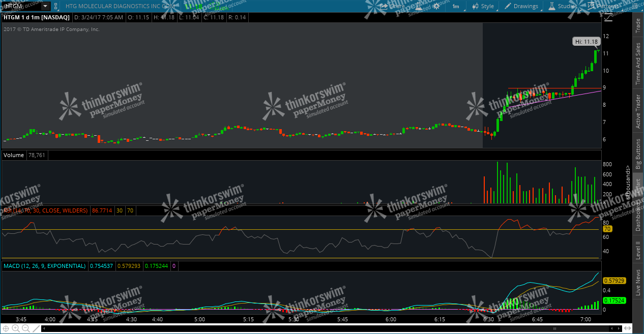
Task: Click the D: 3/24/17 7:05 AM readout
Action: (x=99, y=17)
